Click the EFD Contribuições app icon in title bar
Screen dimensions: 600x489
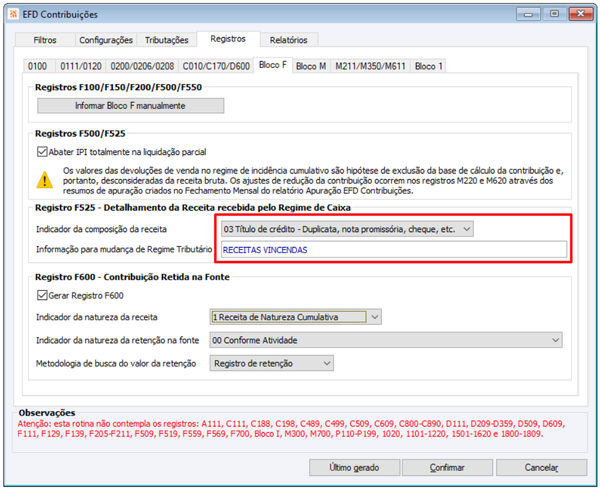coord(14,14)
